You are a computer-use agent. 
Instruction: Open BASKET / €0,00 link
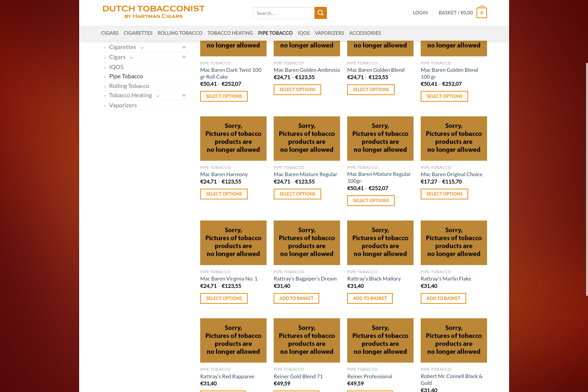tap(455, 13)
